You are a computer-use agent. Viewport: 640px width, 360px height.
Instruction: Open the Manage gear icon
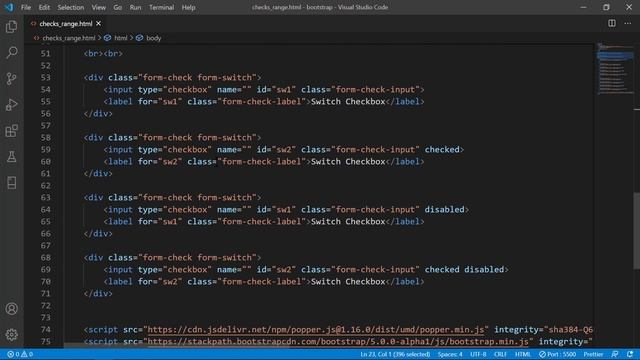pos(11,335)
